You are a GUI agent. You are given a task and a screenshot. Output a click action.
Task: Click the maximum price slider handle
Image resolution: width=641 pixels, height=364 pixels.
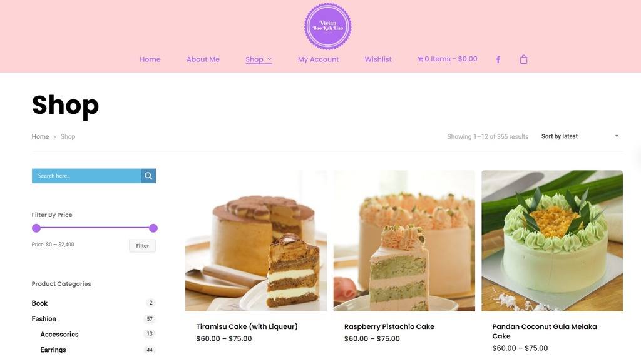(x=153, y=228)
